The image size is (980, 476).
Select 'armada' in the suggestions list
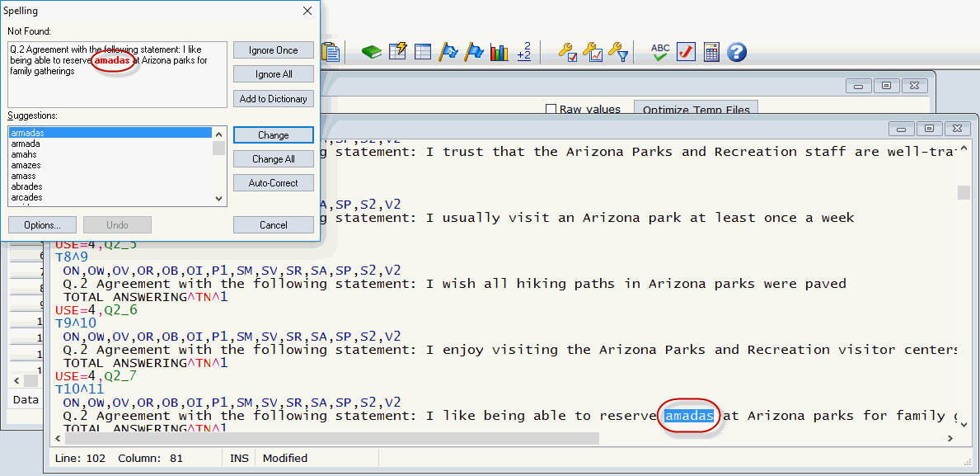click(x=26, y=144)
